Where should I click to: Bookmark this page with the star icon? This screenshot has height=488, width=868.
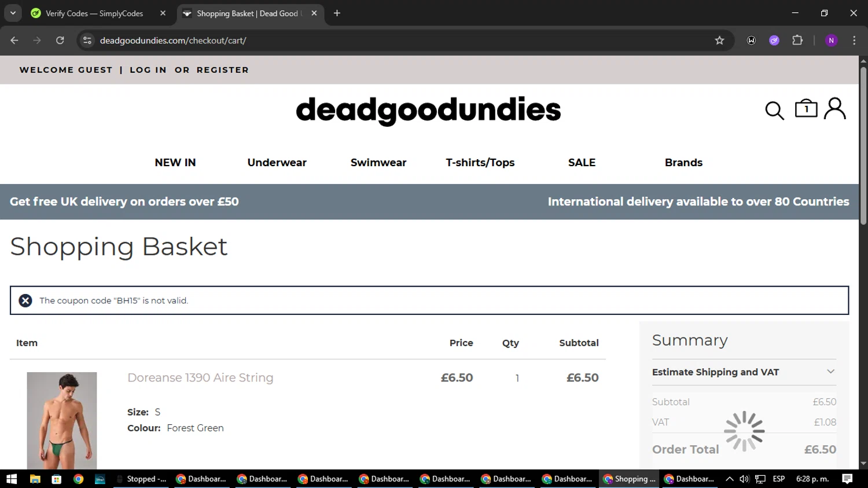point(719,41)
